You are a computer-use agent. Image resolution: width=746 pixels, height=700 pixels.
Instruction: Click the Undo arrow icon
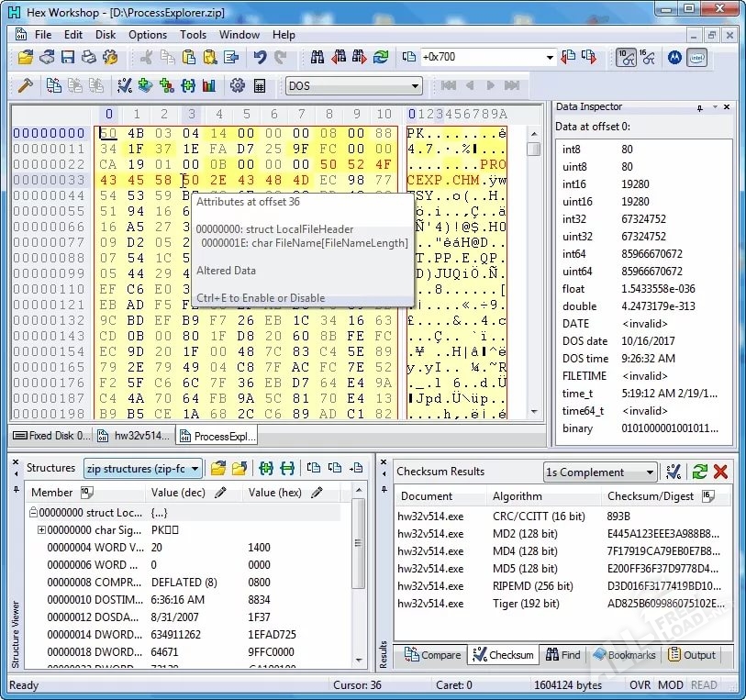click(x=260, y=58)
